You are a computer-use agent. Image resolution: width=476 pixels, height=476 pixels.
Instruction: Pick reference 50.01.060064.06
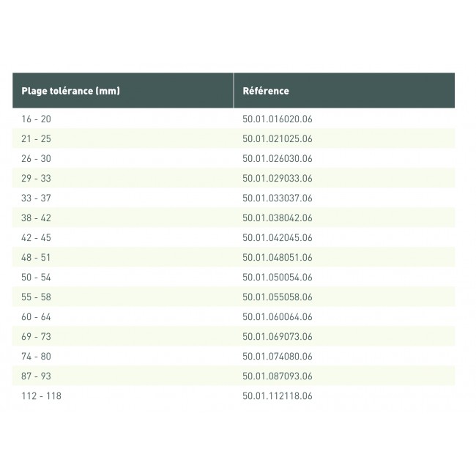tap(278, 316)
